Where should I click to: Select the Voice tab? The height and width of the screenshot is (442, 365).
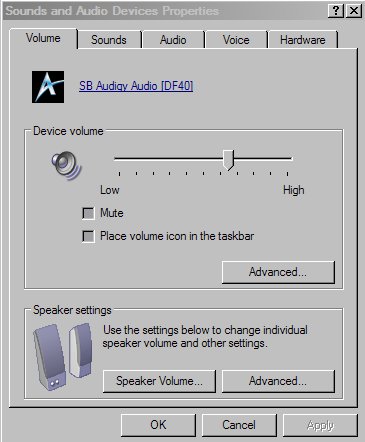(x=236, y=40)
